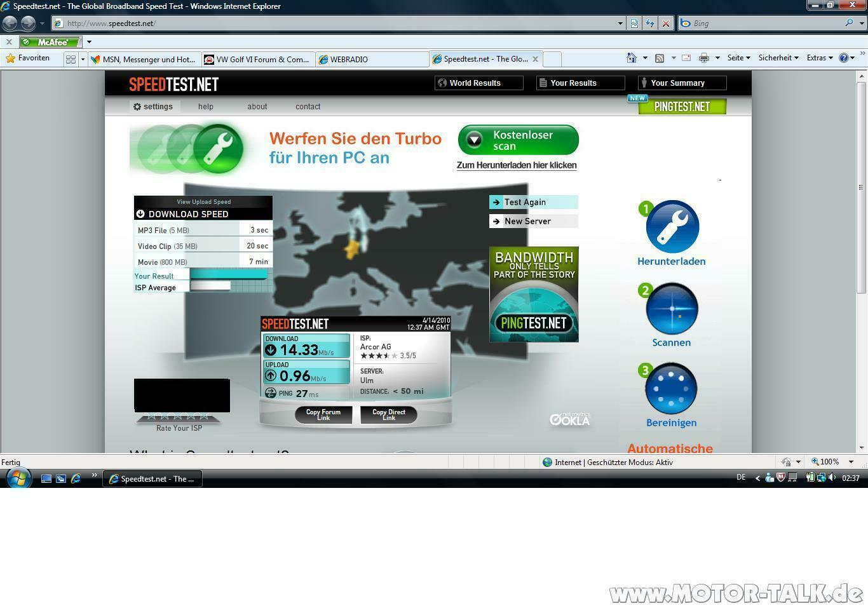Open the PINGTEST.NET bandwidth badge

[534, 294]
